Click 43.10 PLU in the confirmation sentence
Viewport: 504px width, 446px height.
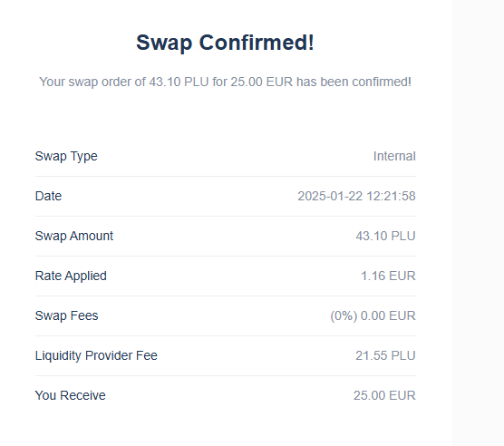tap(179, 82)
